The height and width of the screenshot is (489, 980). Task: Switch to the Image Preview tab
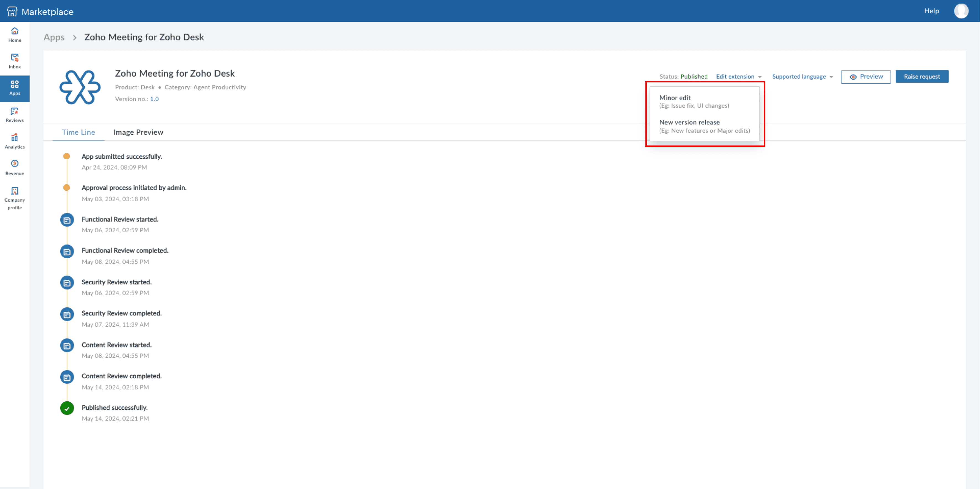(139, 132)
